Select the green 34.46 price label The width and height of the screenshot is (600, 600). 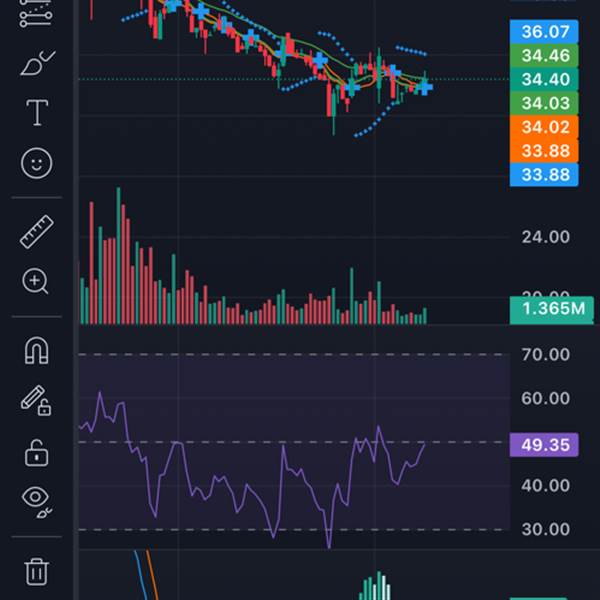click(544, 55)
